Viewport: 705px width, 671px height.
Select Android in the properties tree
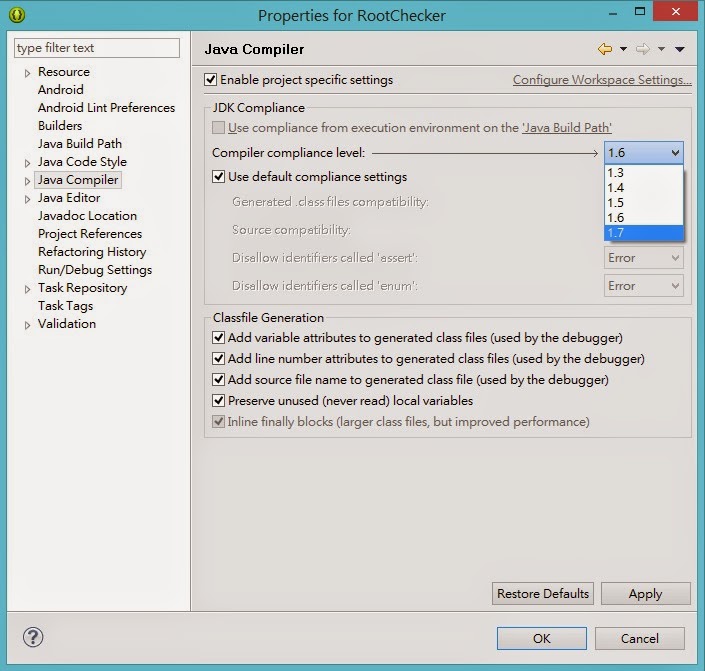pos(61,89)
